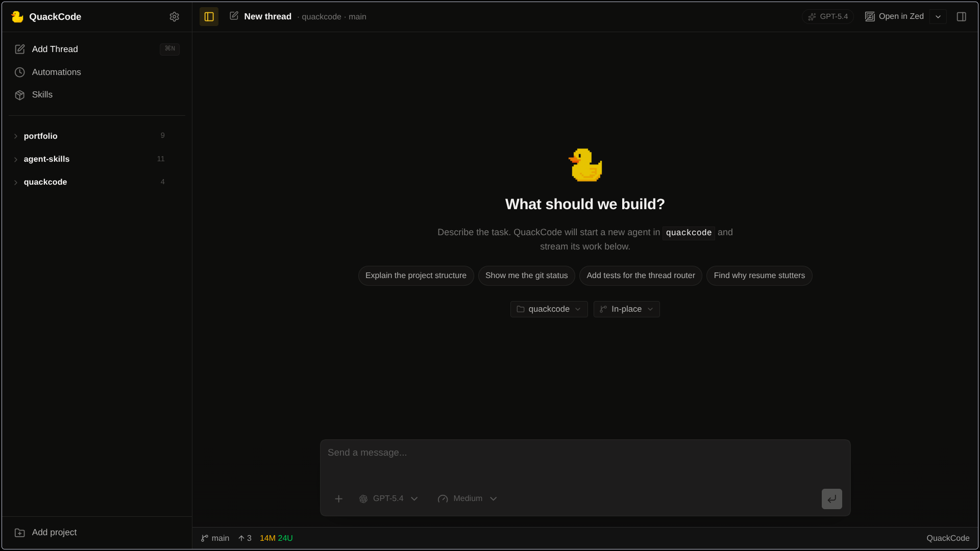Click the send message arrow button

831,498
